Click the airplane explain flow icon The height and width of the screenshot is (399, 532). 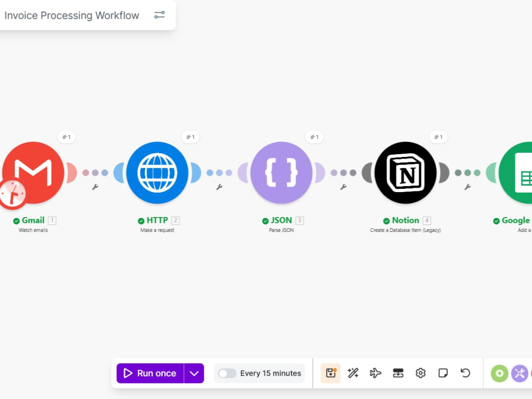point(376,373)
